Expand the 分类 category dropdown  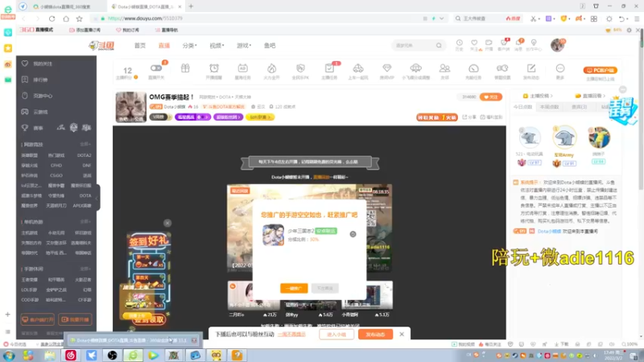(189, 46)
